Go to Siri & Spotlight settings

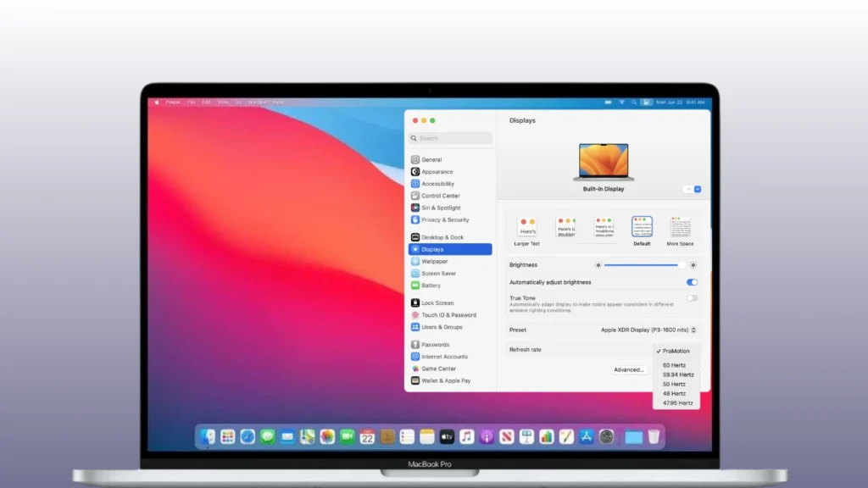click(x=441, y=208)
